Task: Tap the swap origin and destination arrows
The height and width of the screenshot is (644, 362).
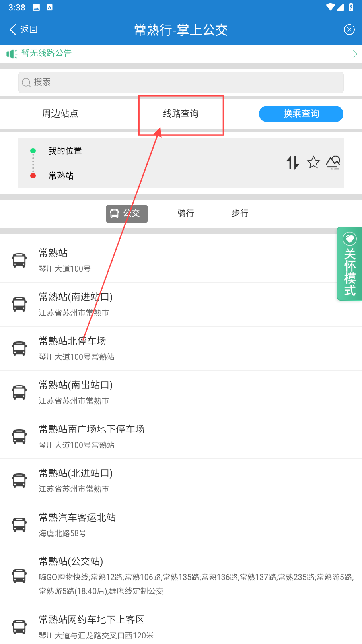Action: point(293,163)
